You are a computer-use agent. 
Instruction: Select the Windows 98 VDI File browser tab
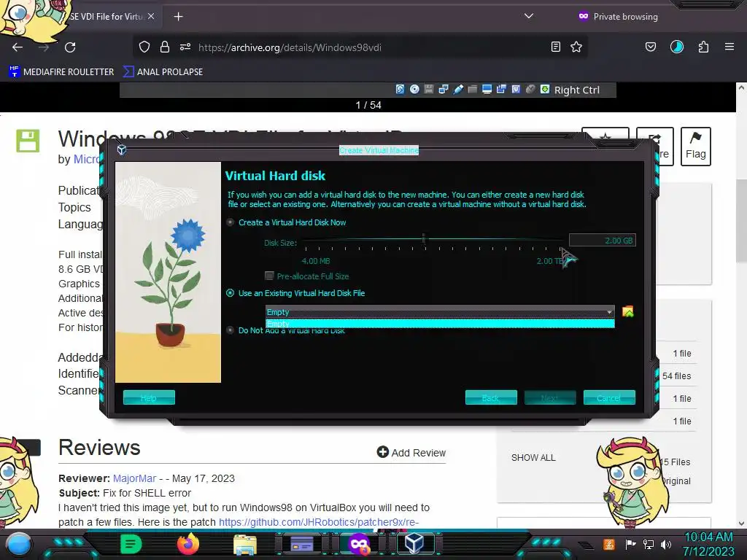coord(106,16)
